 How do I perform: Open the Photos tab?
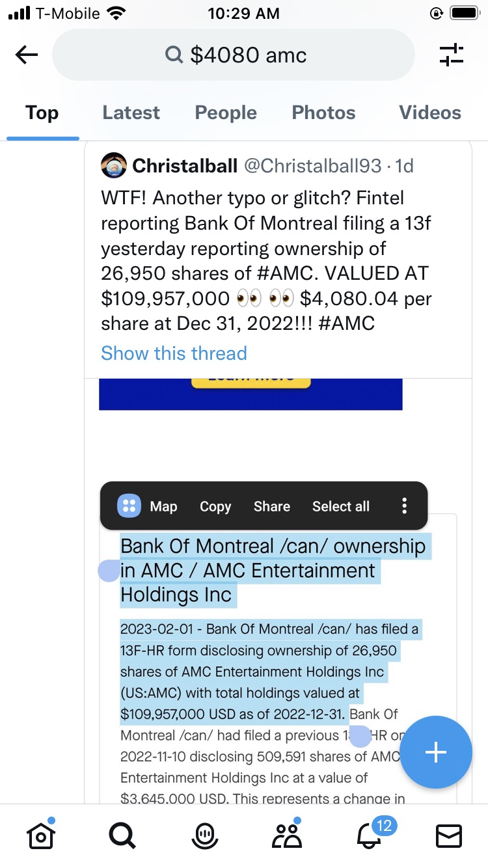[x=323, y=113]
